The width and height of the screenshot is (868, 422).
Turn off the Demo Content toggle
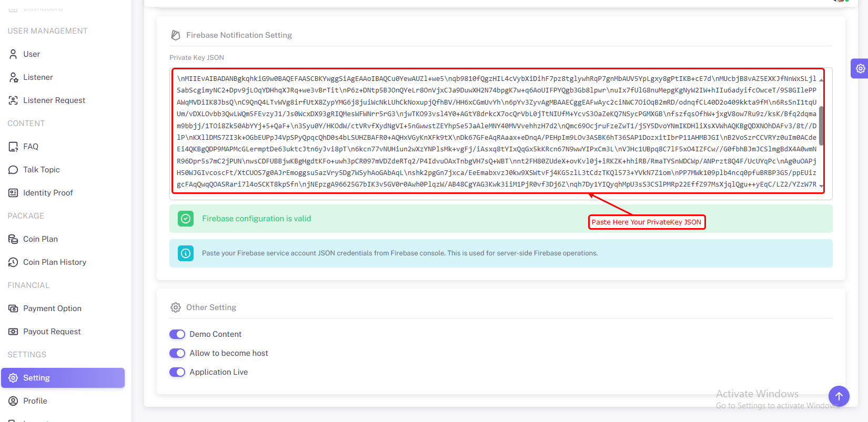[x=177, y=334]
